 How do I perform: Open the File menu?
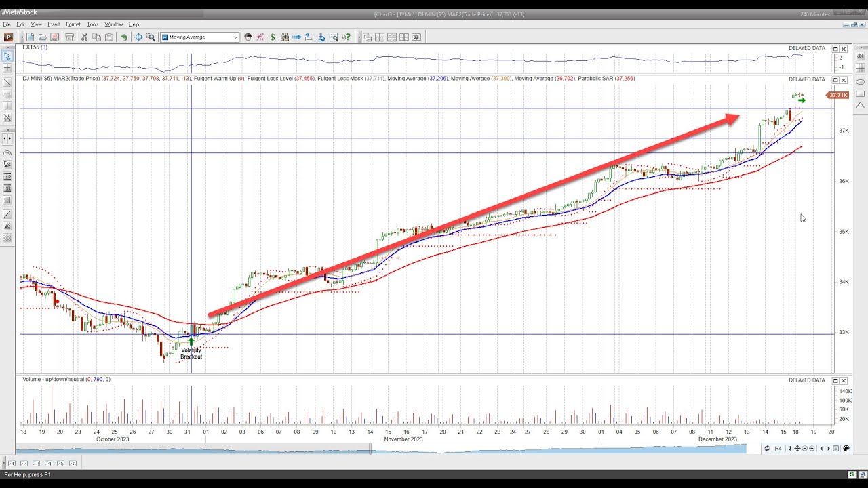click(x=7, y=24)
